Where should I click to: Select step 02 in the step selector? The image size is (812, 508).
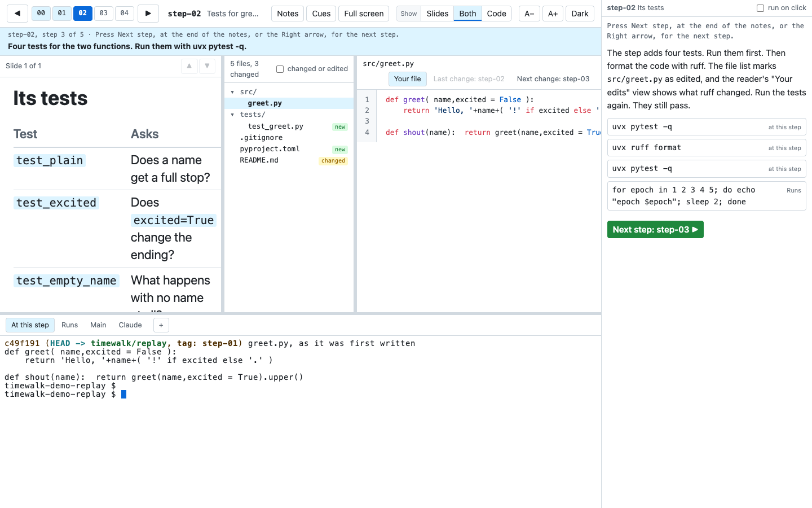(x=83, y=13)
